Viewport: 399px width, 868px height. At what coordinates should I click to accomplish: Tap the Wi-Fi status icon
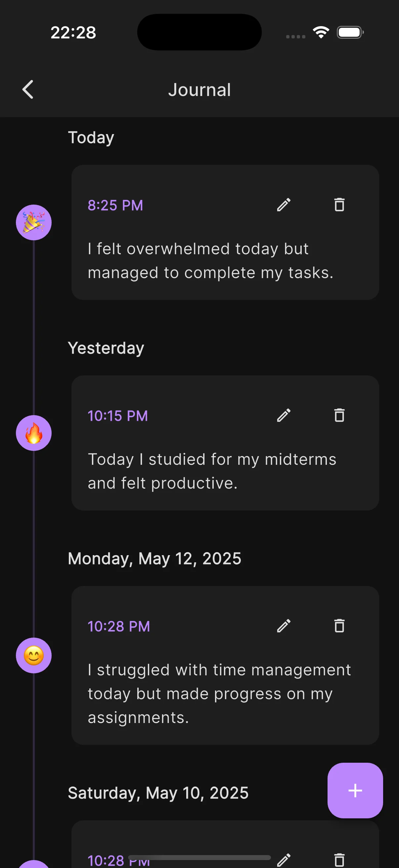(321, 32)
